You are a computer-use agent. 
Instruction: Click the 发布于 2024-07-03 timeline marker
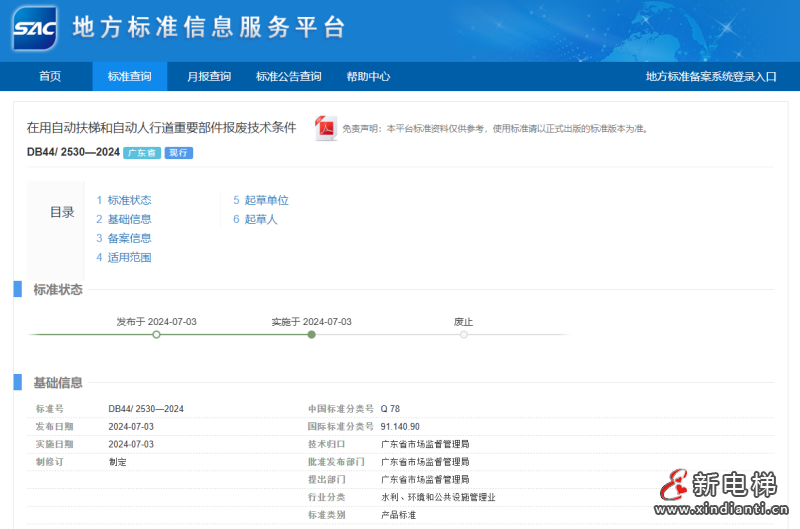156,334
